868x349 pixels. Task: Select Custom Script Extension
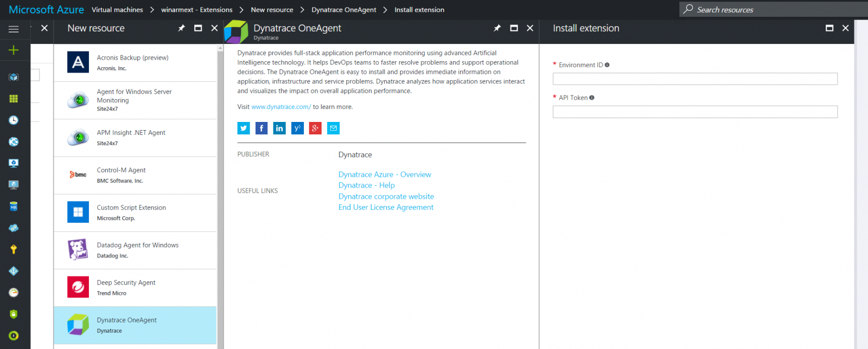[x=135, y=213]
